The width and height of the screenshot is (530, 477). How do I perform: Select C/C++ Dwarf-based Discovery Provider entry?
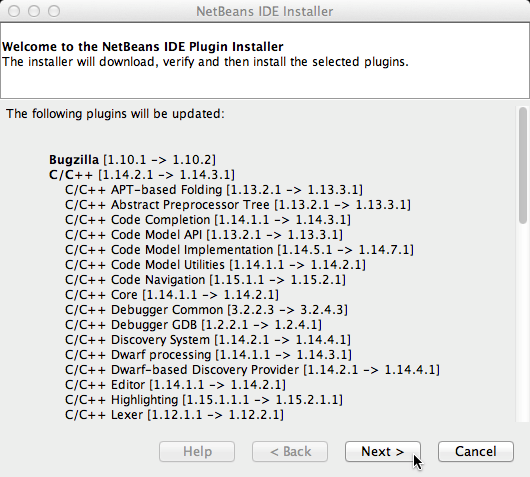coord(252,370)
